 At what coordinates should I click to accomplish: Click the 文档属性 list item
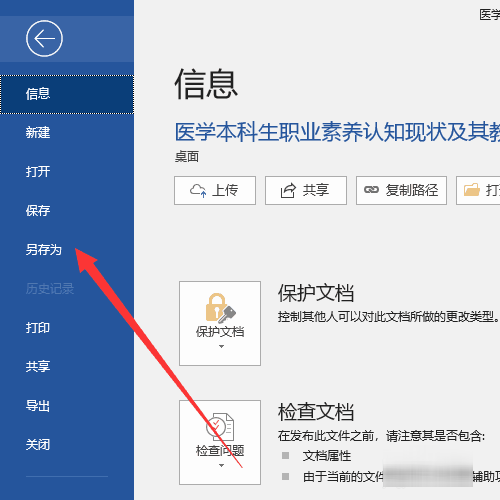327,456
